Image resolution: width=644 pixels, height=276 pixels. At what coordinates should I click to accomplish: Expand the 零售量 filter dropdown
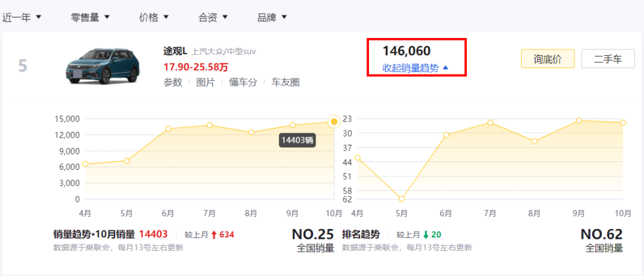pyautogui.click(x=90, y=17)
